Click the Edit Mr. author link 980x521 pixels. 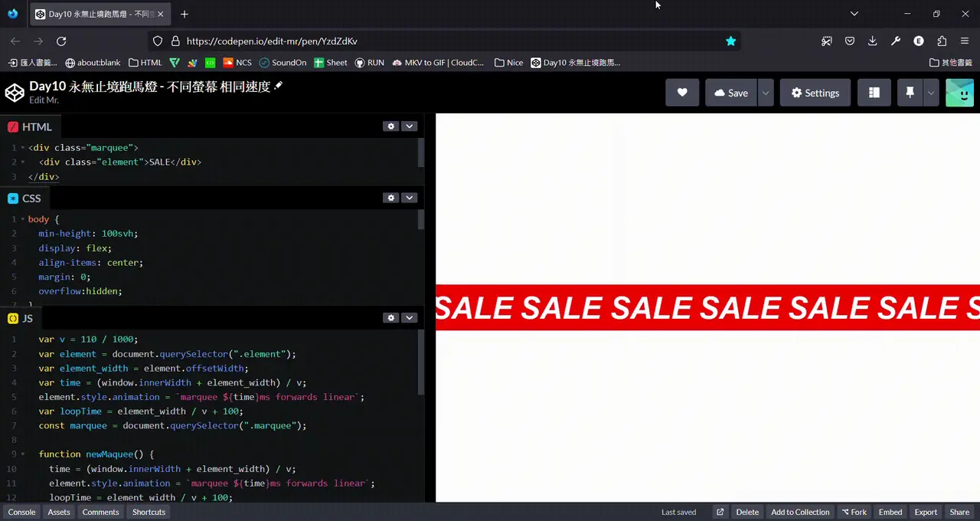pos(44,100)
